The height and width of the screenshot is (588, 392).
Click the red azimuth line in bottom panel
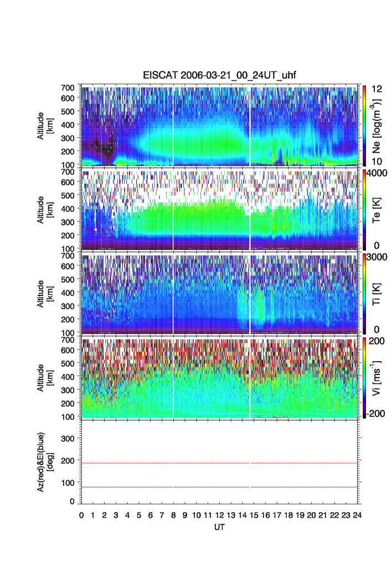point(221,462)
